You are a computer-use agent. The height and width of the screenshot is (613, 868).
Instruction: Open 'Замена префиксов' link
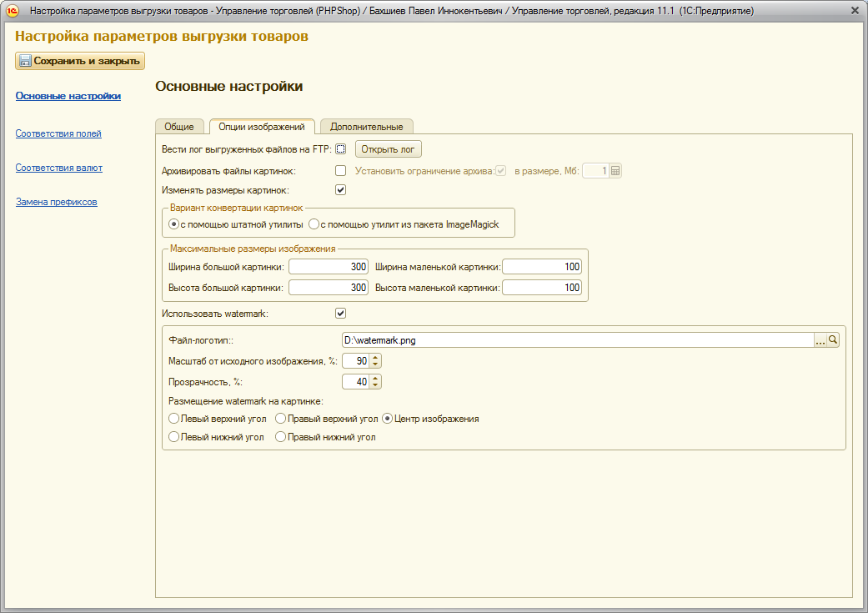pos(57,202)
